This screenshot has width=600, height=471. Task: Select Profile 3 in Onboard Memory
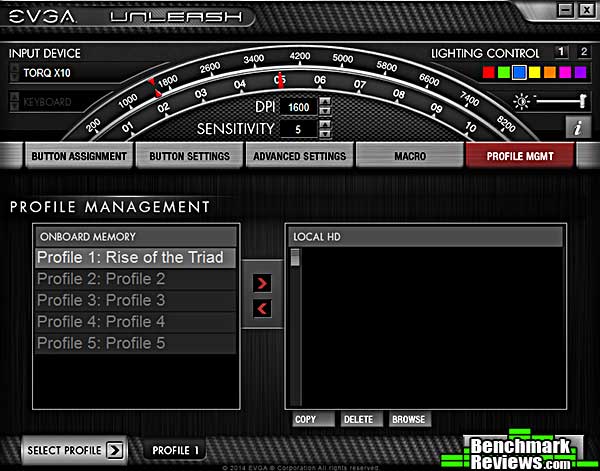136,300
